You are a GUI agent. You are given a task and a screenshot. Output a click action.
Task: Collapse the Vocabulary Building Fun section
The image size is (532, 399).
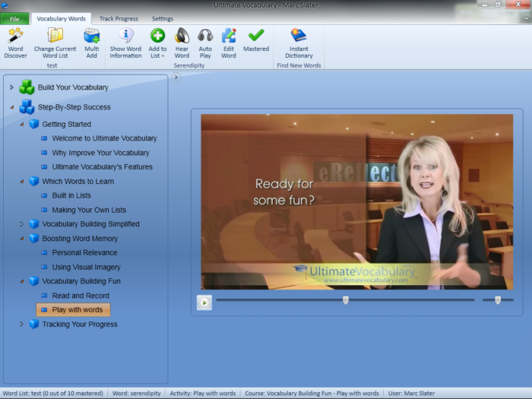tap(22, 281)
